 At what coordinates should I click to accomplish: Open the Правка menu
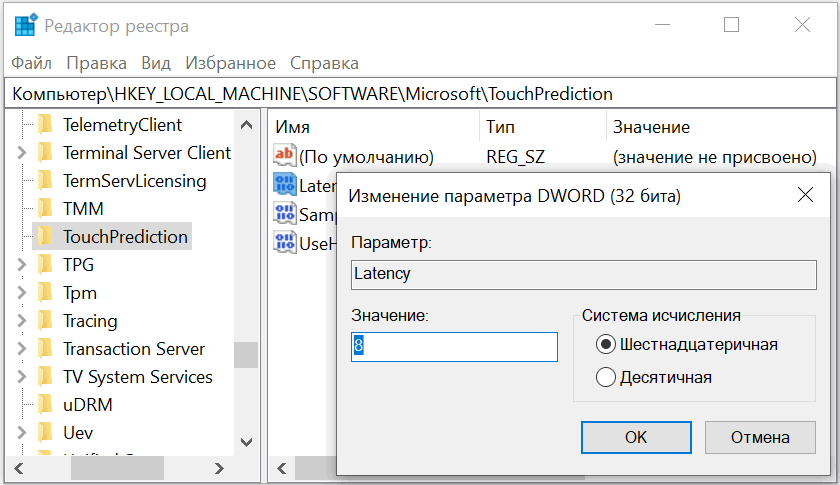click(x=96, y=63)
